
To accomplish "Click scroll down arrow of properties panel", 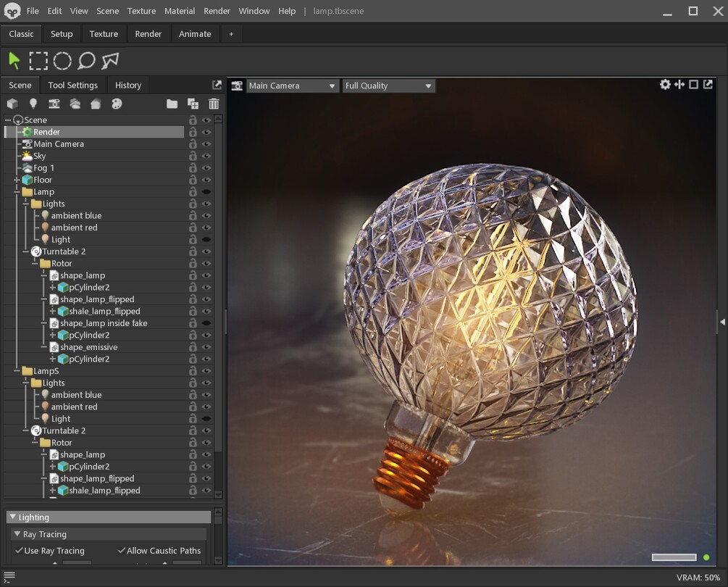I will (218, 560).
